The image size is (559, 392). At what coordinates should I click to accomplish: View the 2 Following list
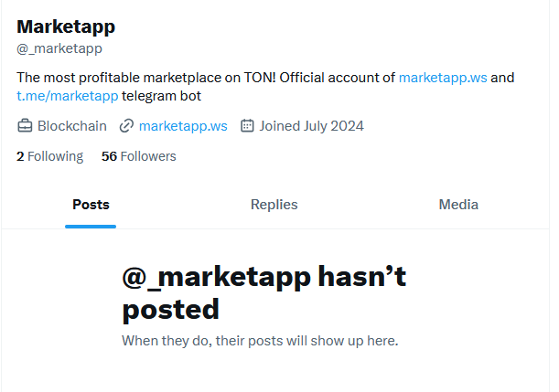(50, 156)
